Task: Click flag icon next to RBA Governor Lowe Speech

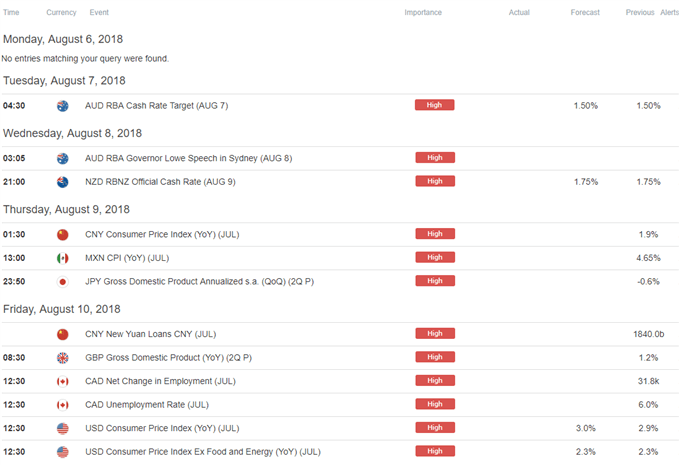Action: click(x=62, y=158)
